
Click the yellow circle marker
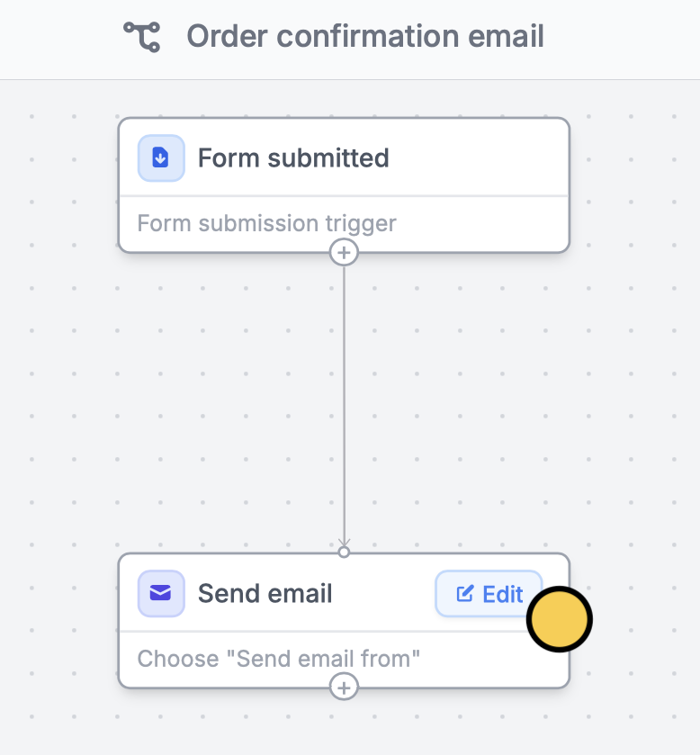(560, 619)
